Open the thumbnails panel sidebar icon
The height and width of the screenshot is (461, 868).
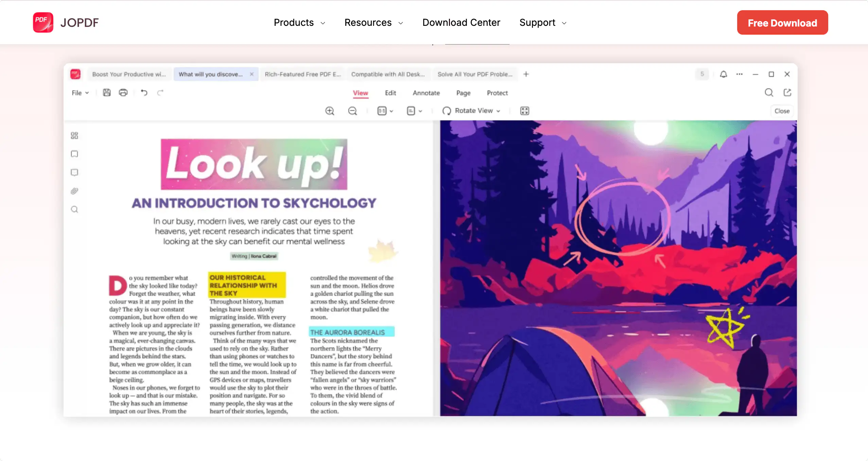pyautogui.click(x=74, y=136)
